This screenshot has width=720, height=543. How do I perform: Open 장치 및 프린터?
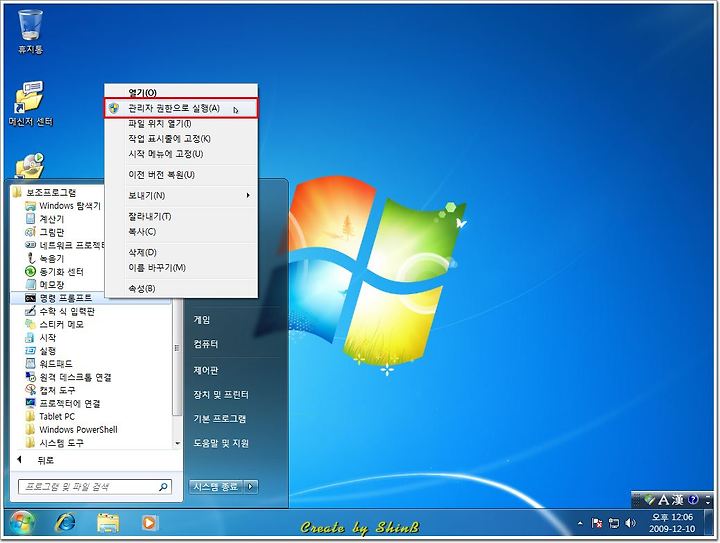click(x=221, y=395)
